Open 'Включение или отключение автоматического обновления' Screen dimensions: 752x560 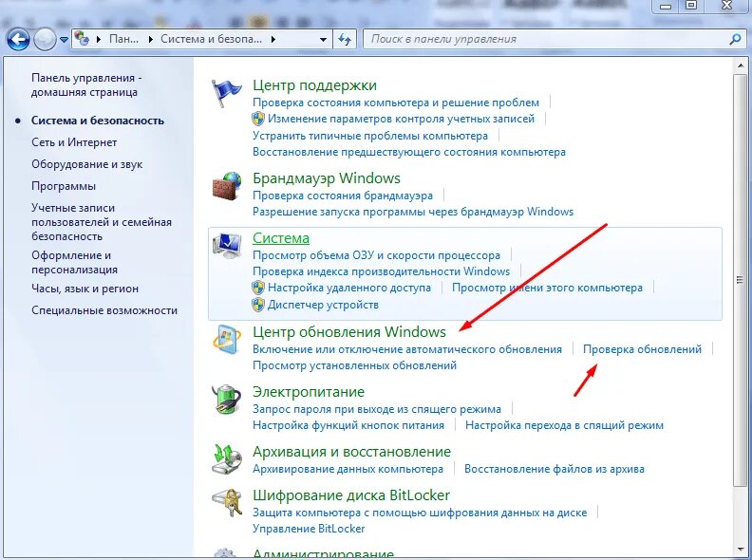(x=407, y=349)
